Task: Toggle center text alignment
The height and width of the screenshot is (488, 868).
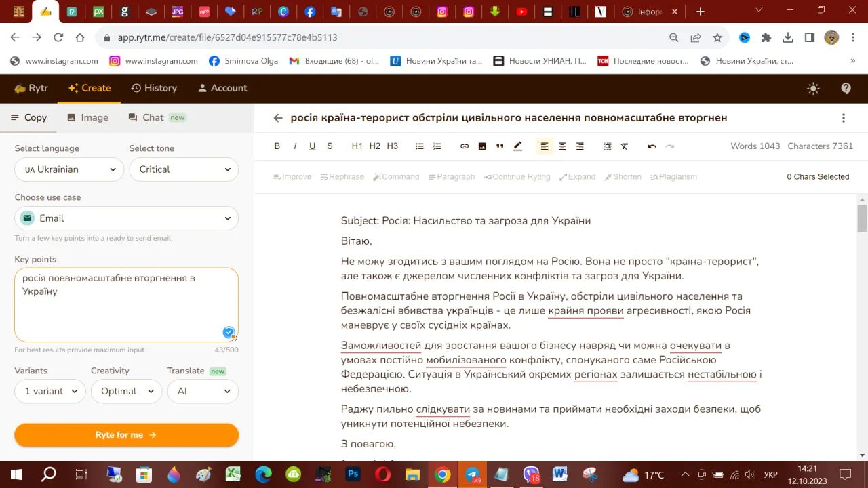Action: coord(562,146)
